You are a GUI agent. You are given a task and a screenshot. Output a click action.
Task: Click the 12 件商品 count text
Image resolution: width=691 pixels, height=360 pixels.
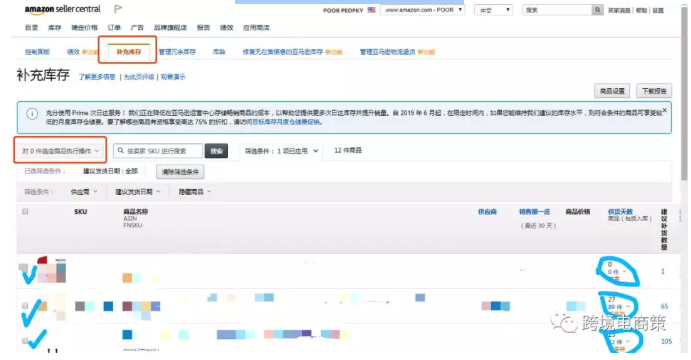[348, 150]
